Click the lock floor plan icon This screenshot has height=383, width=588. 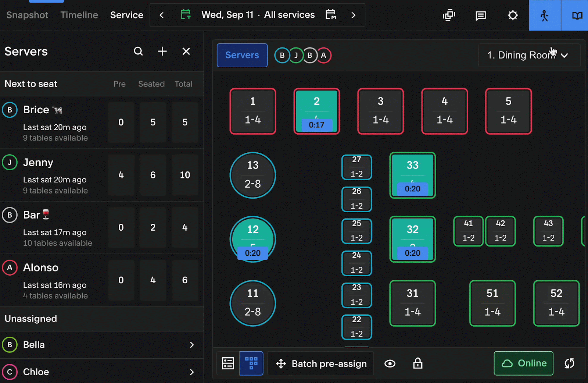click(418, 364)
